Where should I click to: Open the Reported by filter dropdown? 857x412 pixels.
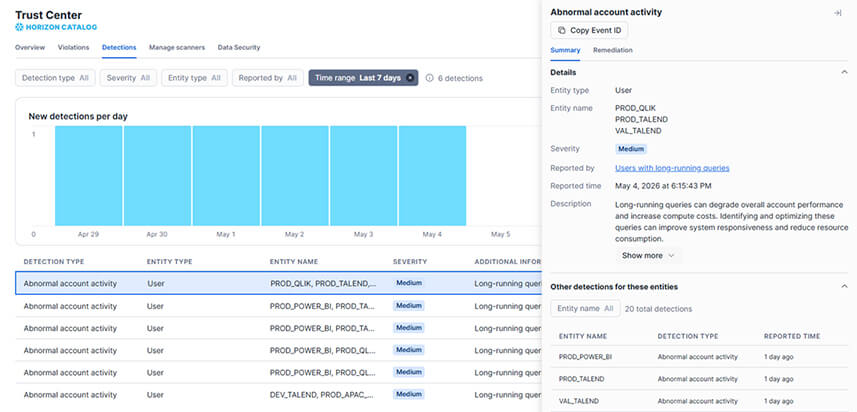[268, 78]
